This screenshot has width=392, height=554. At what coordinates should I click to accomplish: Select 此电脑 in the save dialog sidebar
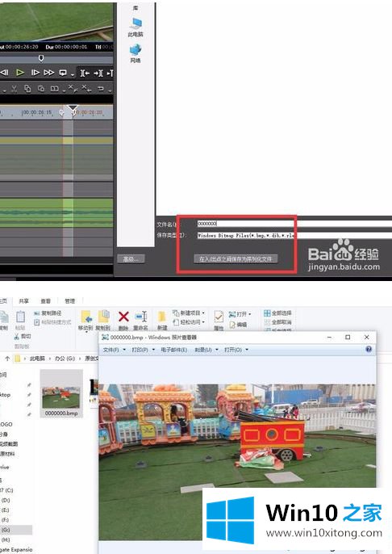pos(136,27)
